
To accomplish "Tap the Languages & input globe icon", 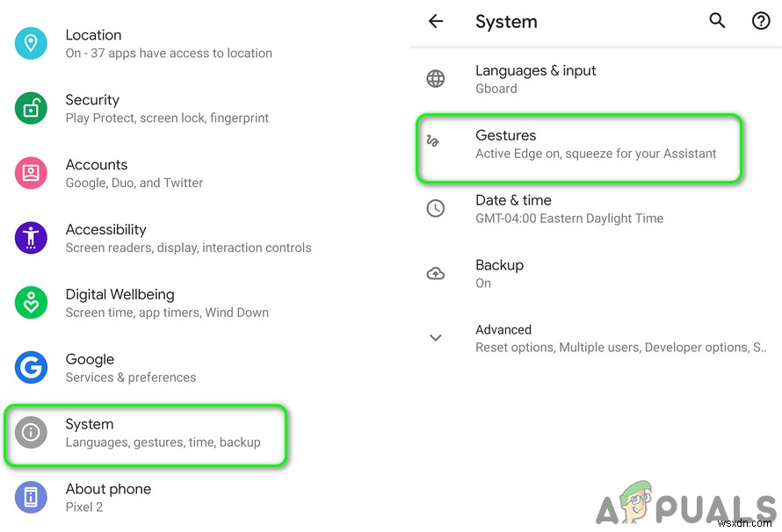I will click(x=436, y=79).
